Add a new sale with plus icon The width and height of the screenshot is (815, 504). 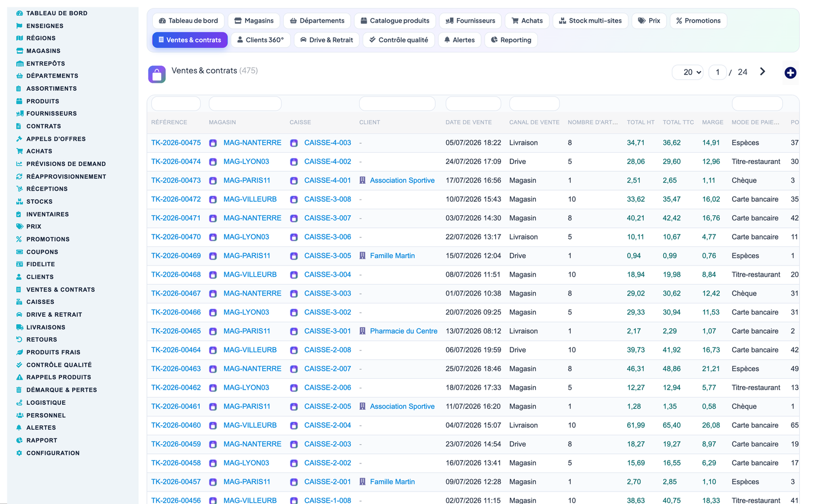pyautogui.click(x=790, y=73)
